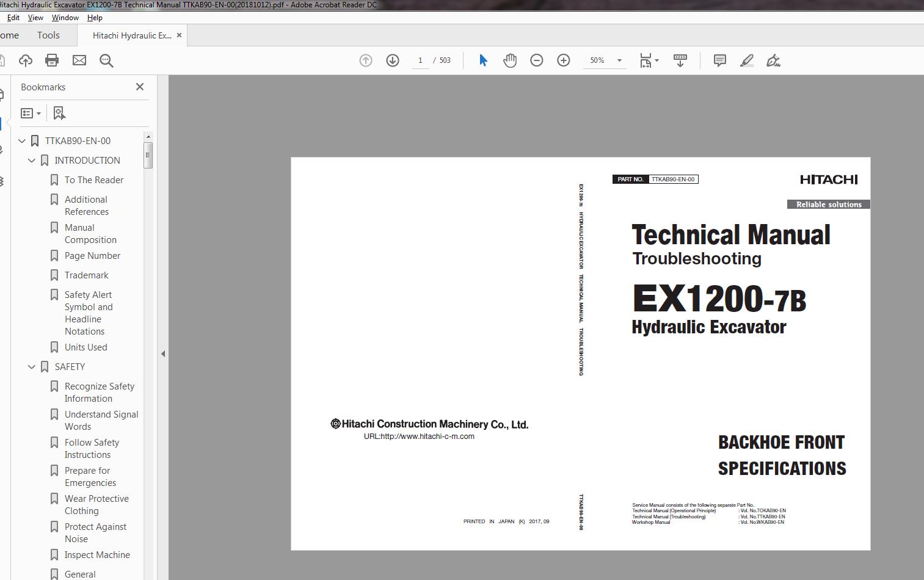Screen dimensions: 924x580
Task: Go to previous page arrow
Action: tap(366, 60)
